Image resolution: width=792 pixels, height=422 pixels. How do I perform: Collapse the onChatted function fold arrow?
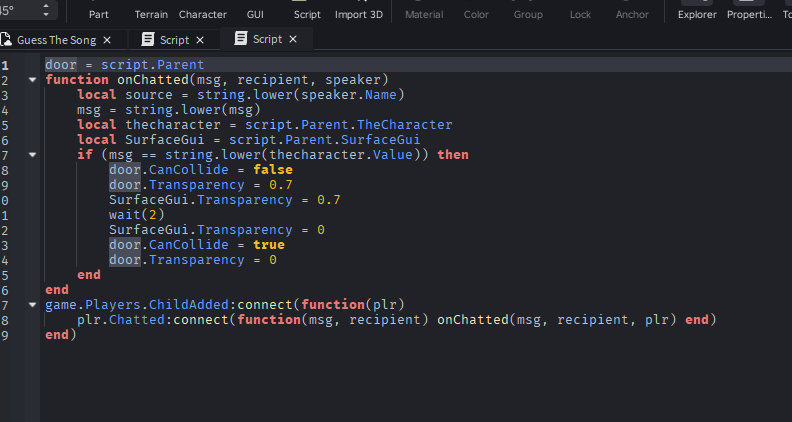(32, 80)
